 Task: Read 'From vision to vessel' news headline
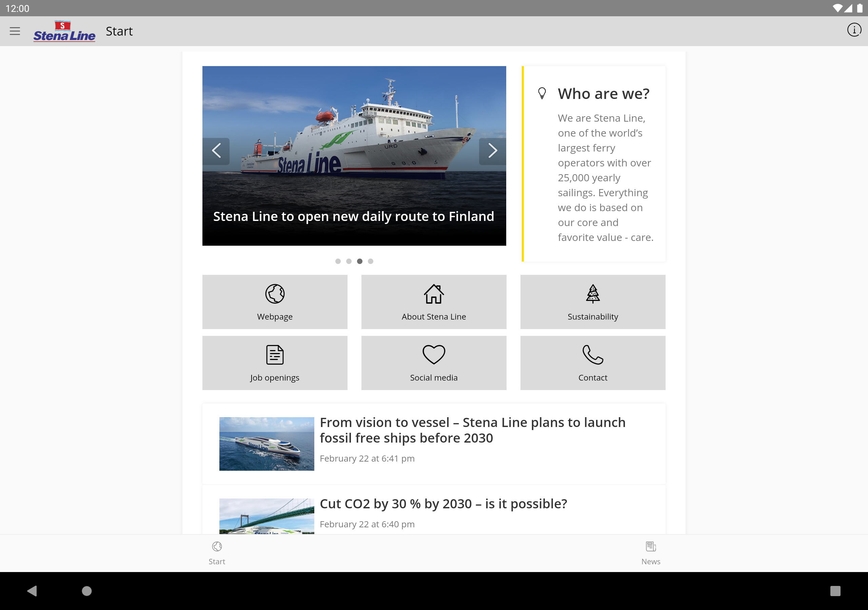[473, 430]
